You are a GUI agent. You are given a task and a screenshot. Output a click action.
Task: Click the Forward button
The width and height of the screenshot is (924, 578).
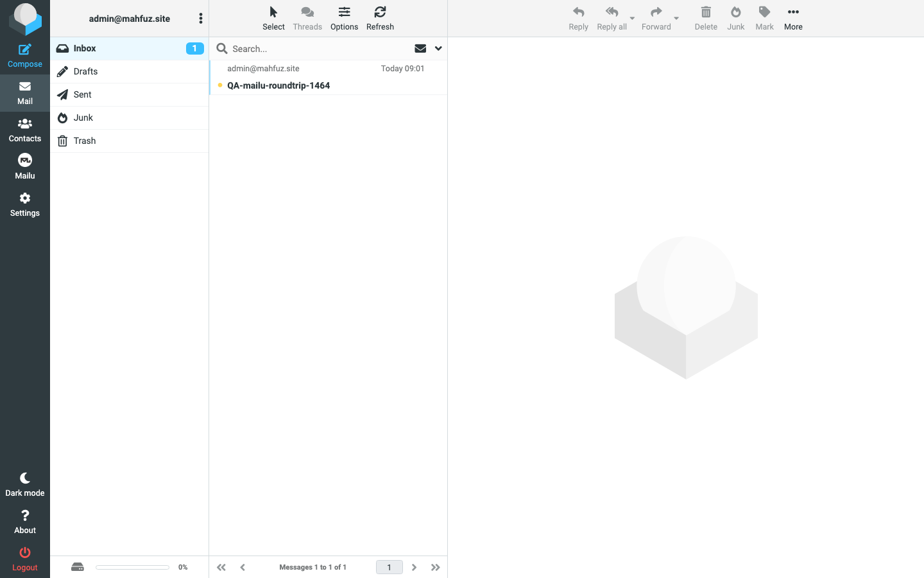pyautogui.click(x=656, y=19)
